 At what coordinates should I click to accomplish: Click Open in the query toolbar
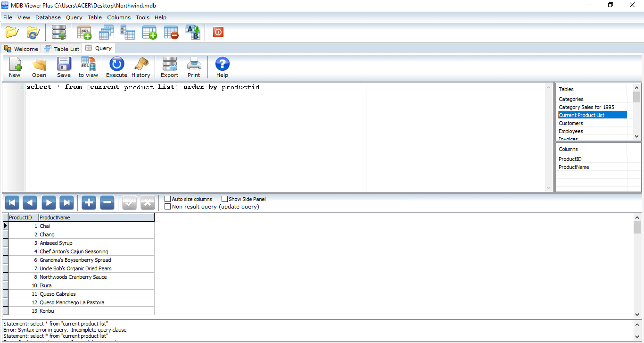coord(39,67)
